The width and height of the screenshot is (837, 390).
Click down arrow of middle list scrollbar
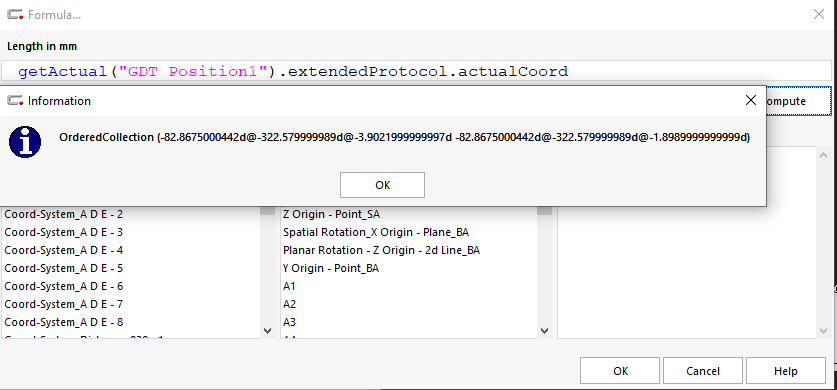(x=544, y=331)
